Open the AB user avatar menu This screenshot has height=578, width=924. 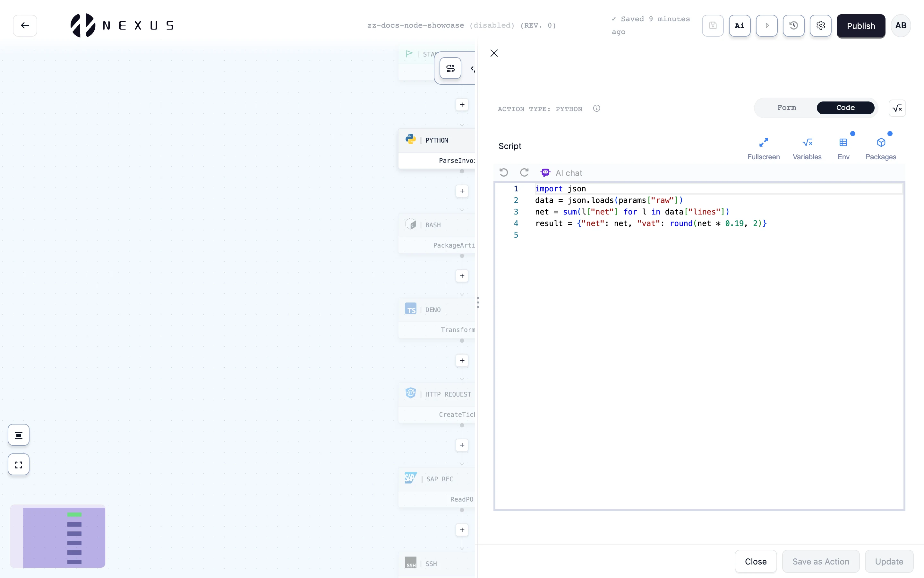901,26
